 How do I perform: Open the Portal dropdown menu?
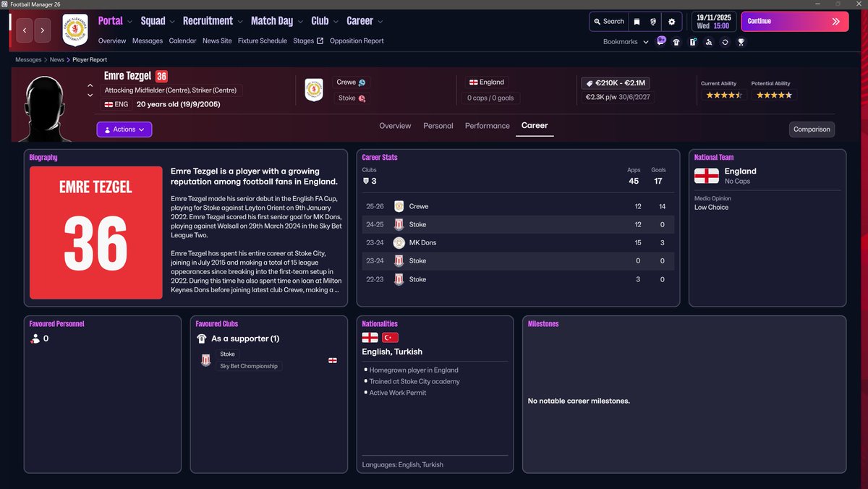116,21
